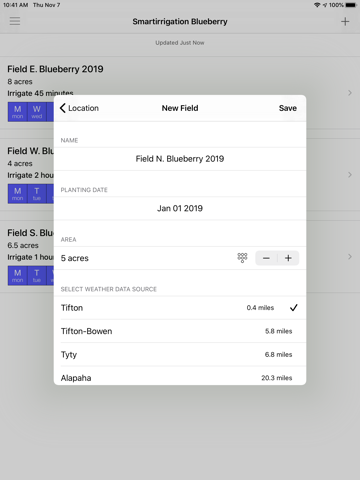Tap the 0.4 miles distance
This screenshot has width=360, height=480.
[260, 308]
